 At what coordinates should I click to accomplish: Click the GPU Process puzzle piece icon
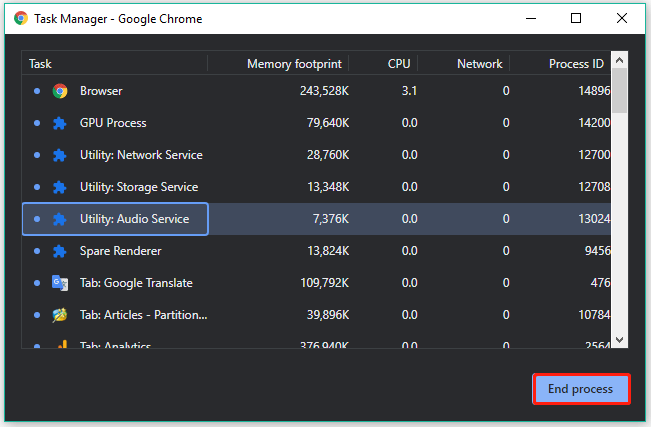pyautogui.click(x=60, y=123)
